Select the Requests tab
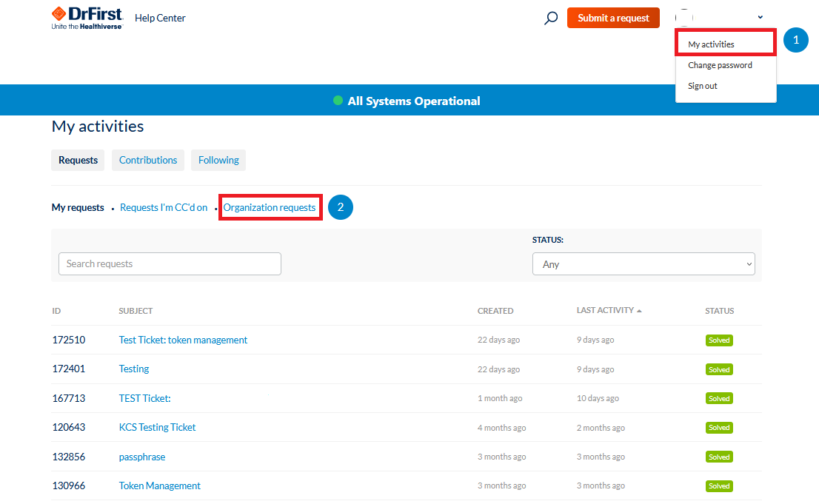 click(78, 160)
